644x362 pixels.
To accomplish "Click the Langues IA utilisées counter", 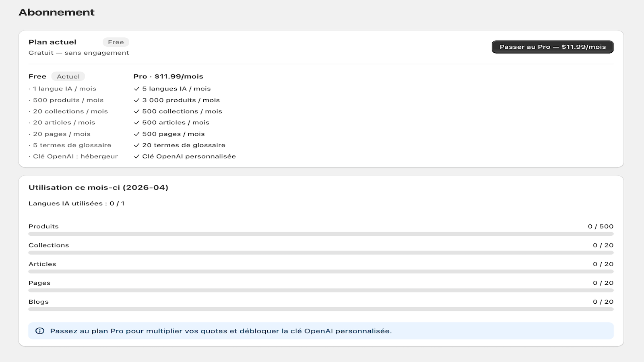I will point(76,204).
